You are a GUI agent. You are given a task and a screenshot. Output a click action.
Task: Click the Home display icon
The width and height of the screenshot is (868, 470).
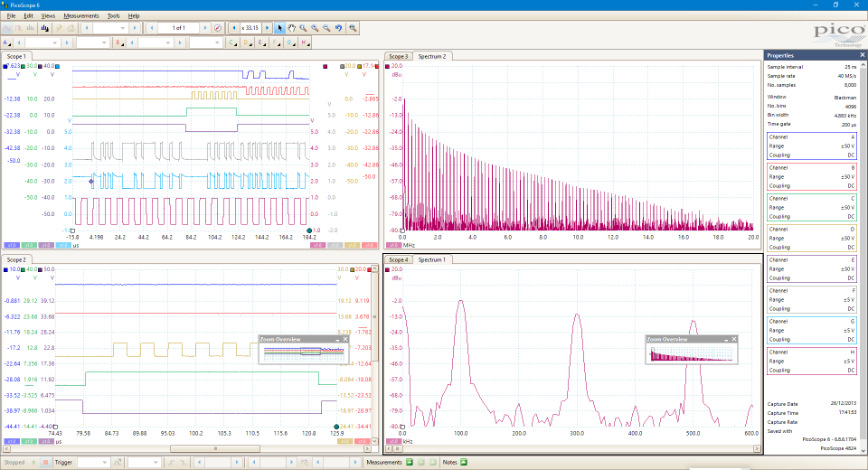(71, 28)
